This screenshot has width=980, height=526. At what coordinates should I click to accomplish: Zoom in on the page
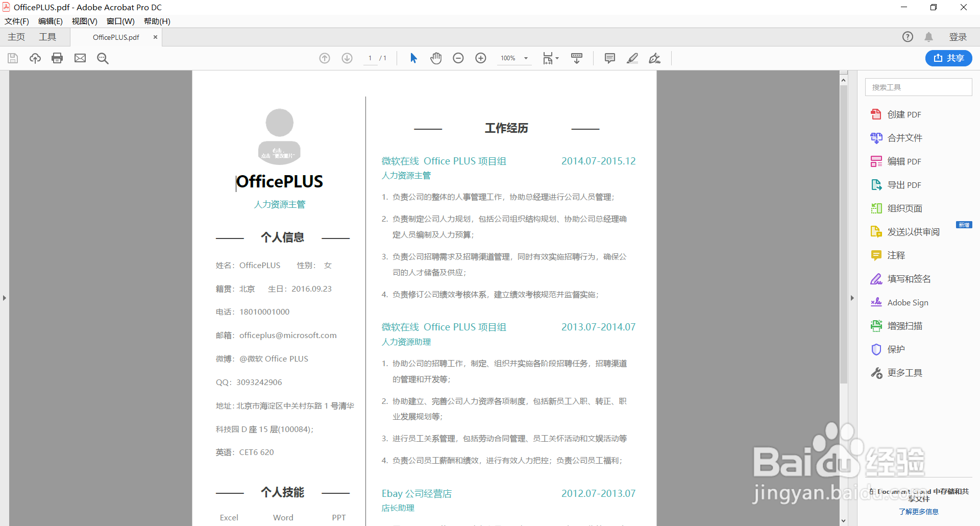coord(481,58)
